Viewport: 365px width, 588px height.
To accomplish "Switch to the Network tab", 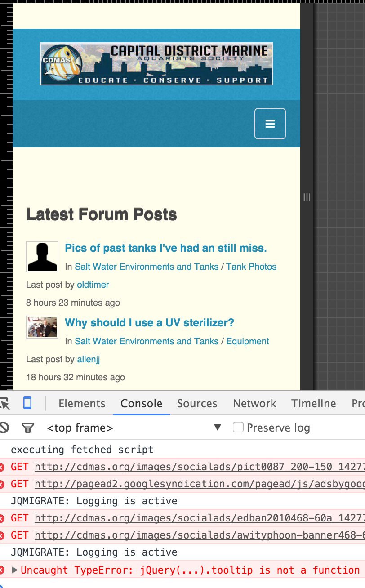I will tap(254, 403).
